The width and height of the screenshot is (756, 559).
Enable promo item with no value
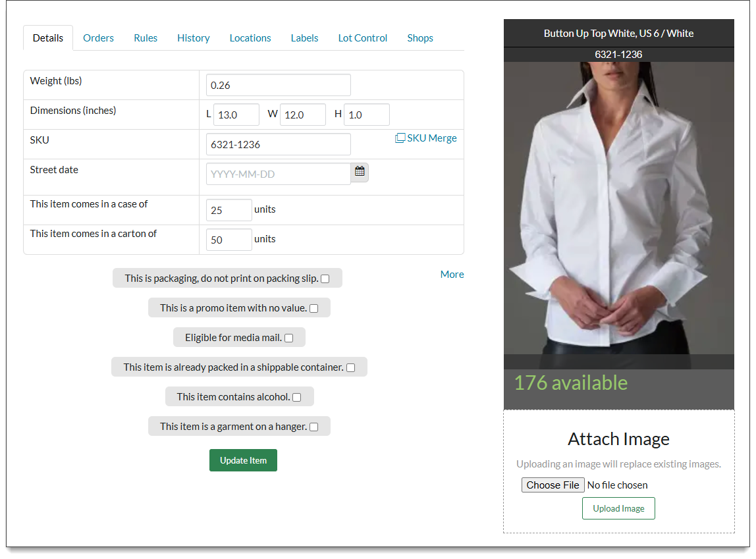314,308
